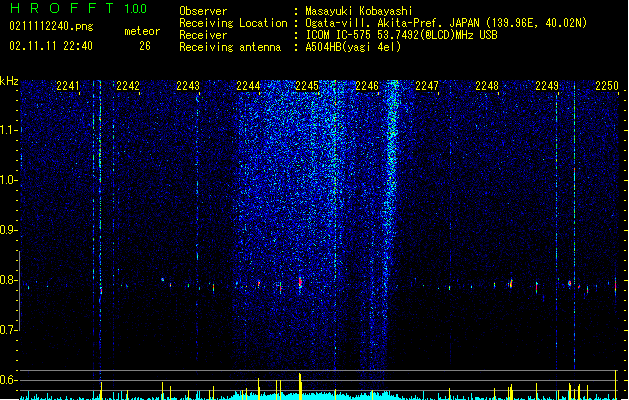Screen dimensions: 629x400
Task: Click the ICOM IC-575 receiver text
Action: pyautogui.click(x=402, y=35)
